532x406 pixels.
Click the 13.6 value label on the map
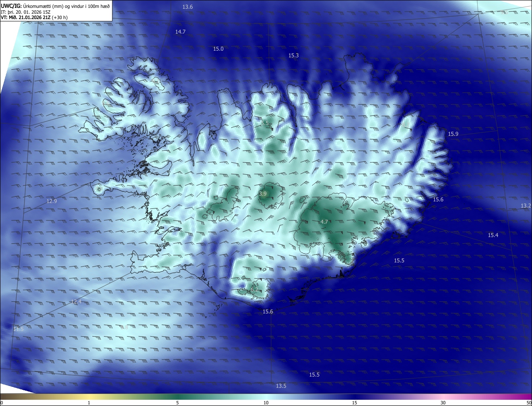point(188,7)
